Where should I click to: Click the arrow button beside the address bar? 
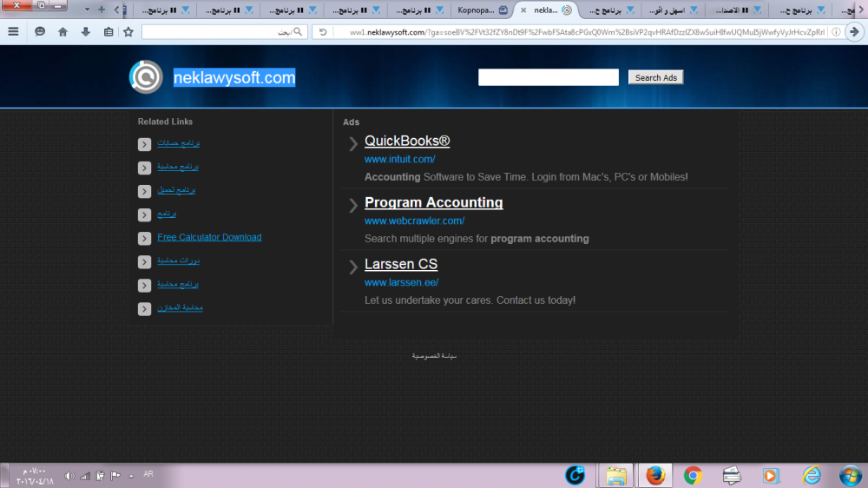point(854,32)
